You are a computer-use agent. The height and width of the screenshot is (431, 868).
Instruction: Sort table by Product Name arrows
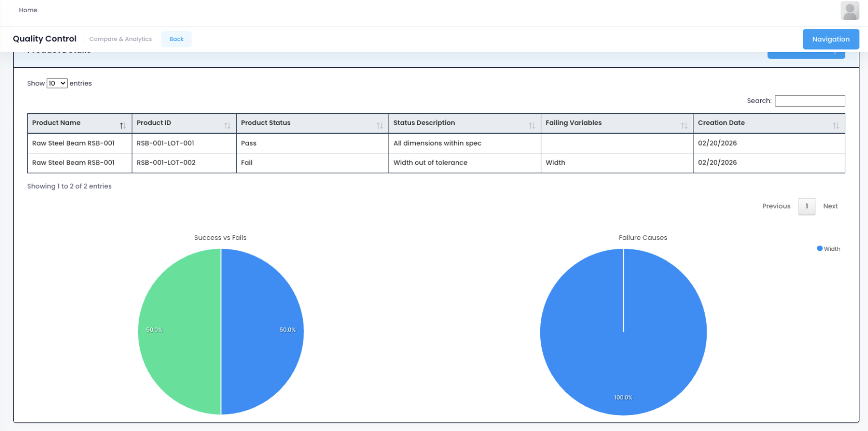coord(122,125)
